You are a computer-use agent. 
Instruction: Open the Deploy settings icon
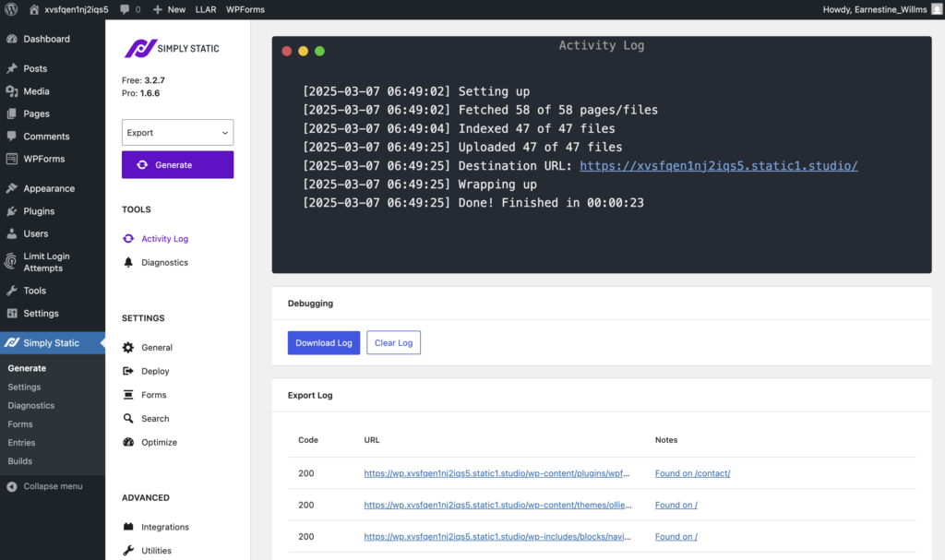tap(129, 371)
